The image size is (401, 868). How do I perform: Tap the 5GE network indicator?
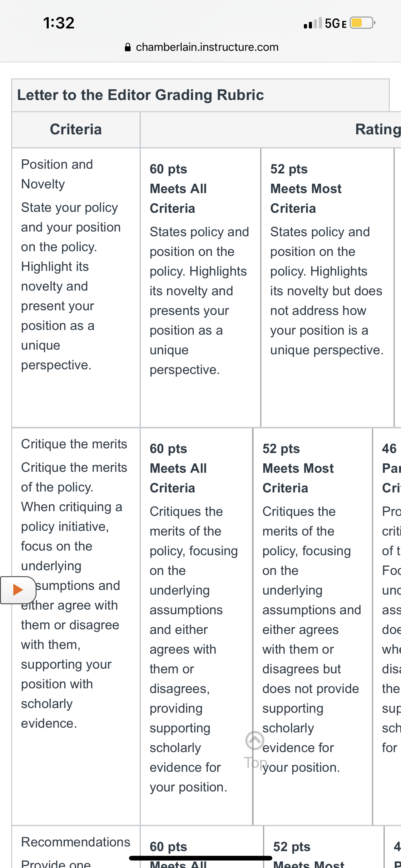point(336,23)
